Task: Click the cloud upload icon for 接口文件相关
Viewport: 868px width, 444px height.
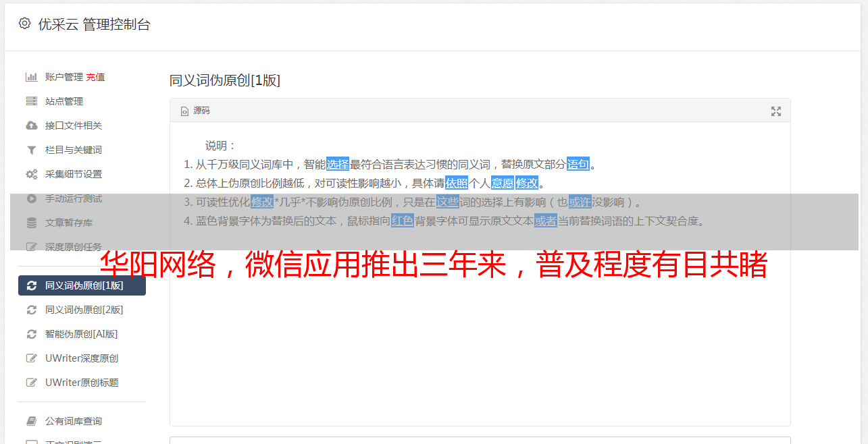Action: pos(31,126)
